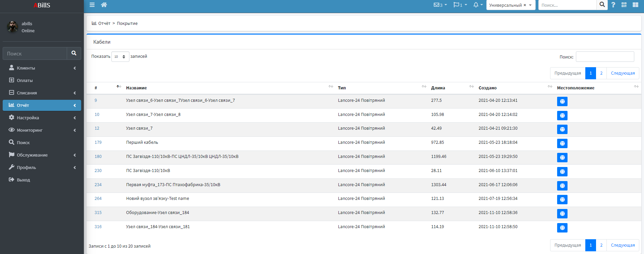Open cable record 264 link
Screen dimensions: 644x254
[98, 199]
